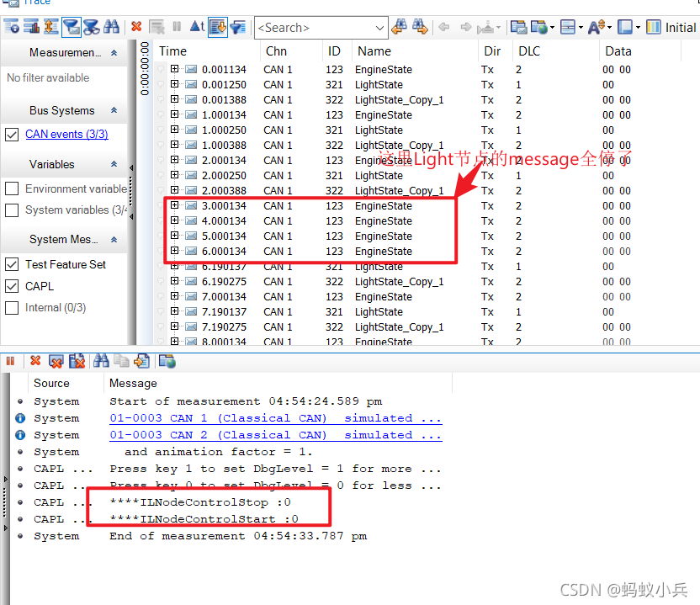Expand the 6.190275 LightState_Copy_1 row
This screenshot has width=700, height=605.
pyautogui.click(x=174, y=281)
